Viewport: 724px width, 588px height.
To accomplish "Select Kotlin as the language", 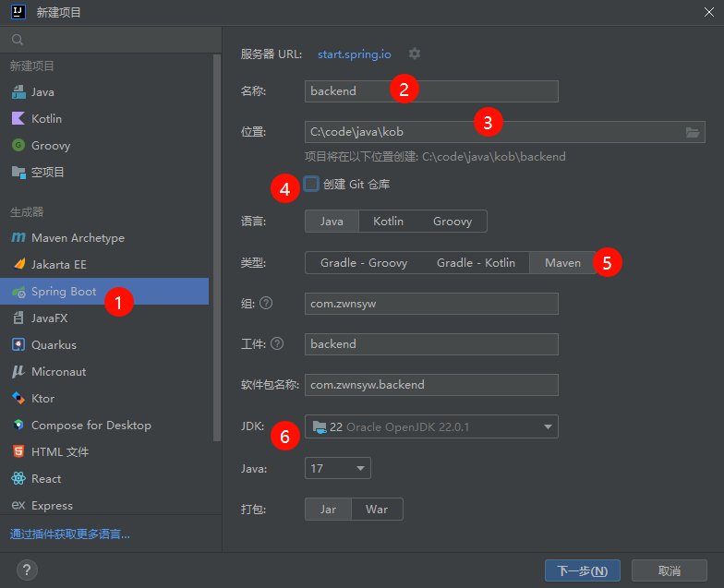I will pyautogui.click(x=388, y=222).
